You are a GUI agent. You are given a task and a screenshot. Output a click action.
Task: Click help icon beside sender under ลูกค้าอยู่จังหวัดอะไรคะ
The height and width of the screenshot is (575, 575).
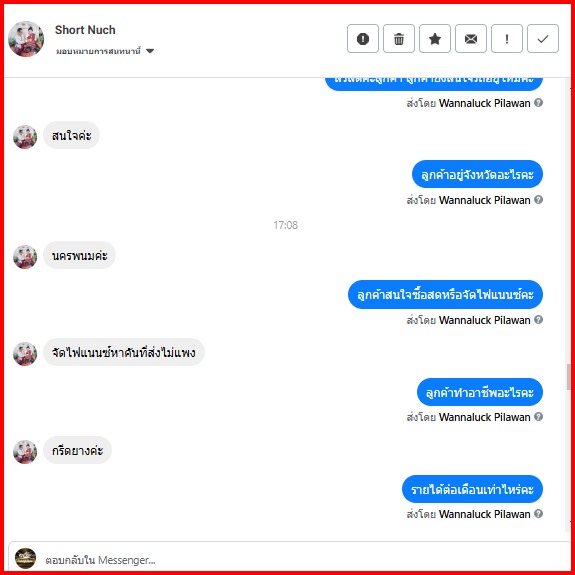(538, 199)
